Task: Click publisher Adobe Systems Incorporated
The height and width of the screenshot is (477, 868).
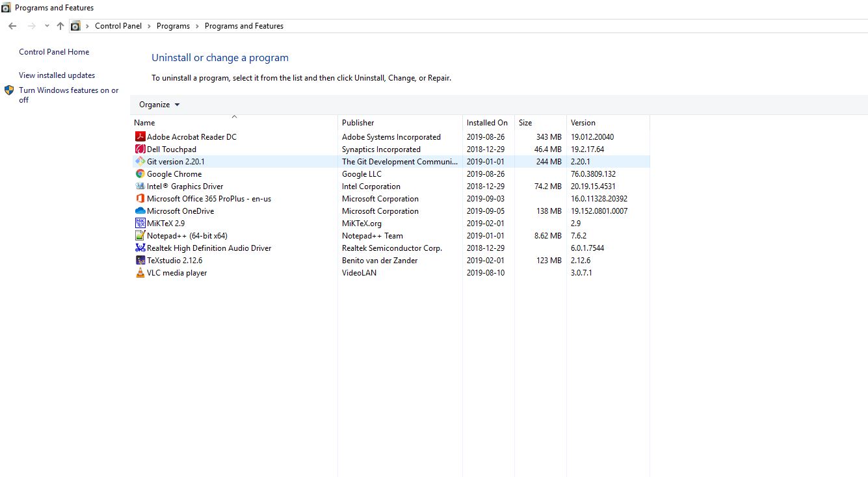Action: 391,136
